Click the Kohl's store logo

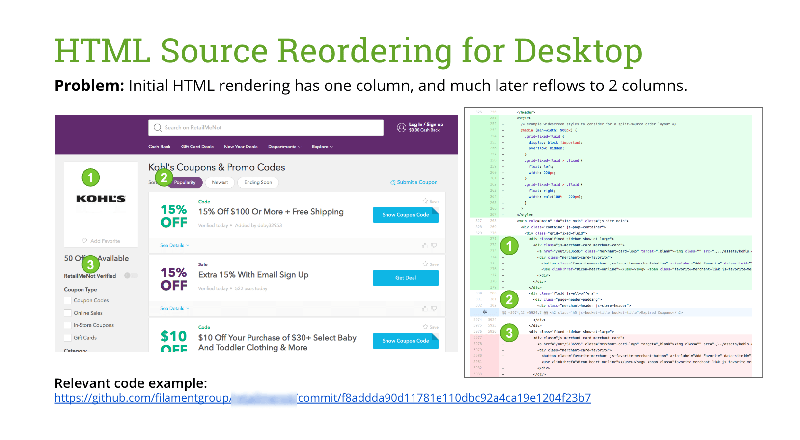(101, 199)
